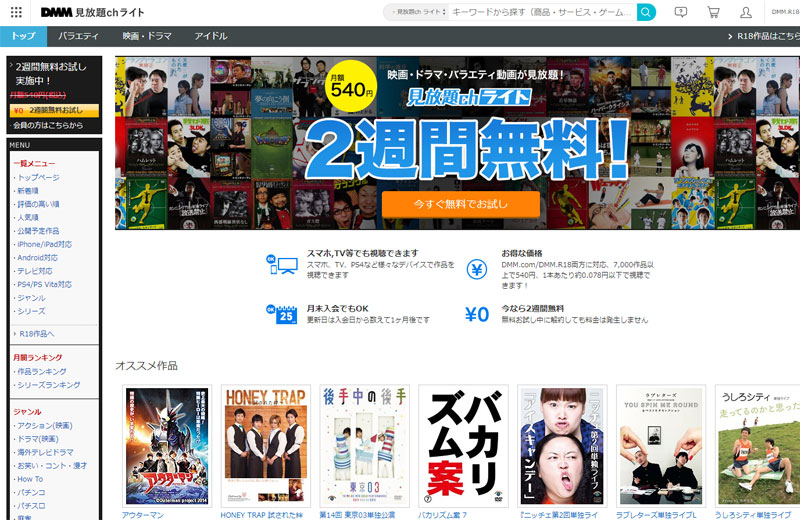Open ジャンル in the 一覧メニュー list

click(32, 298)
